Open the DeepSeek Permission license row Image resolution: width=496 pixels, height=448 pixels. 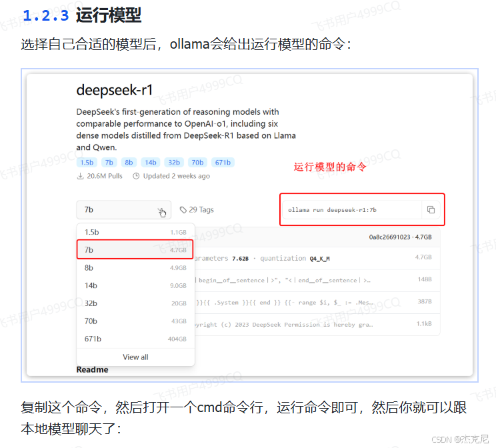[317, 324]
